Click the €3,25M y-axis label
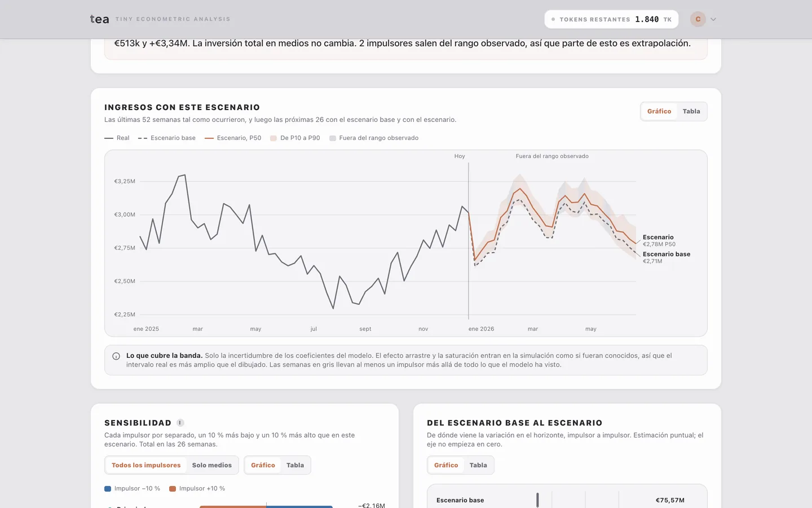Screen dimensions: 812x508 click(x=125, y=181)
